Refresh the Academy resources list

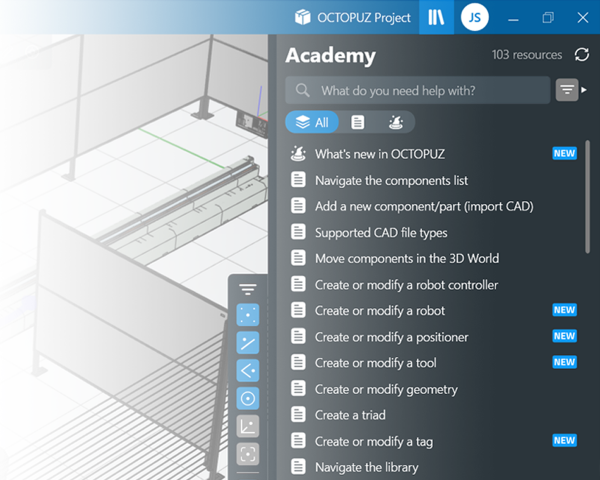pyautogui.click(x=582, y=55)
